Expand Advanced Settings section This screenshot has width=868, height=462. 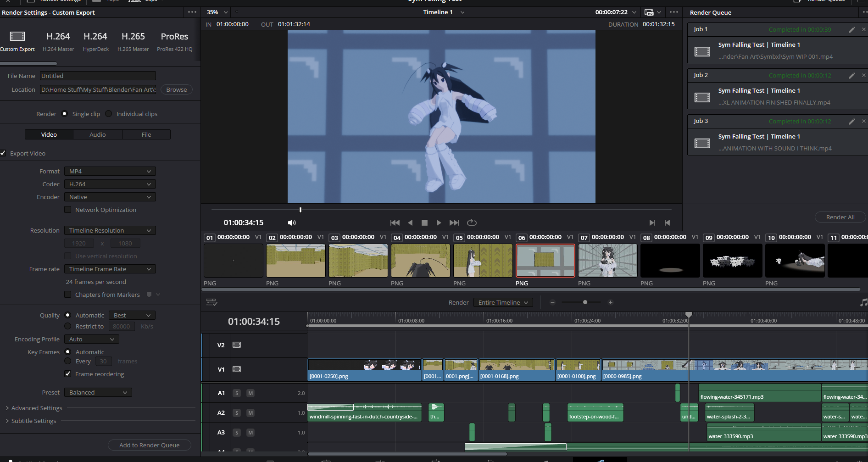point(34,408)
